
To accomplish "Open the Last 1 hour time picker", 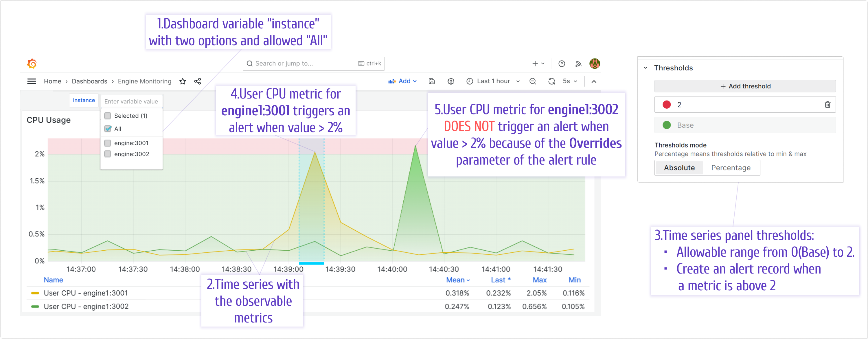I will (493, 81).
